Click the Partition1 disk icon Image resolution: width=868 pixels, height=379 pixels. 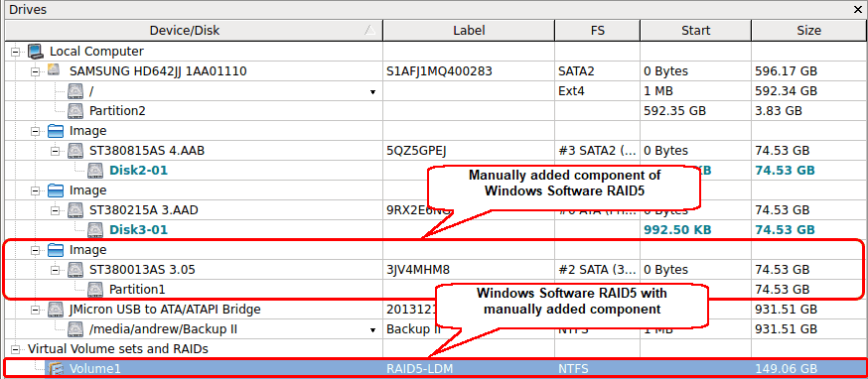coord(95,290)
